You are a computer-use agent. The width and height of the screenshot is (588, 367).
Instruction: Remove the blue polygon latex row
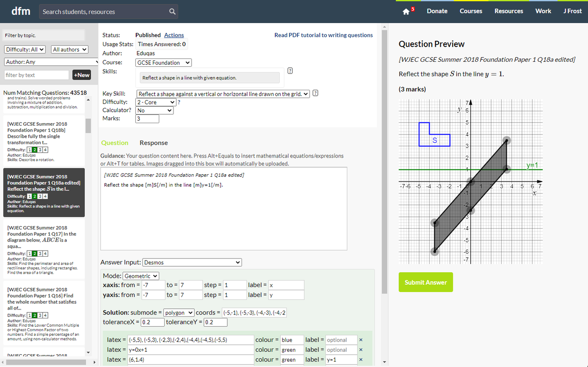[361, 340]
